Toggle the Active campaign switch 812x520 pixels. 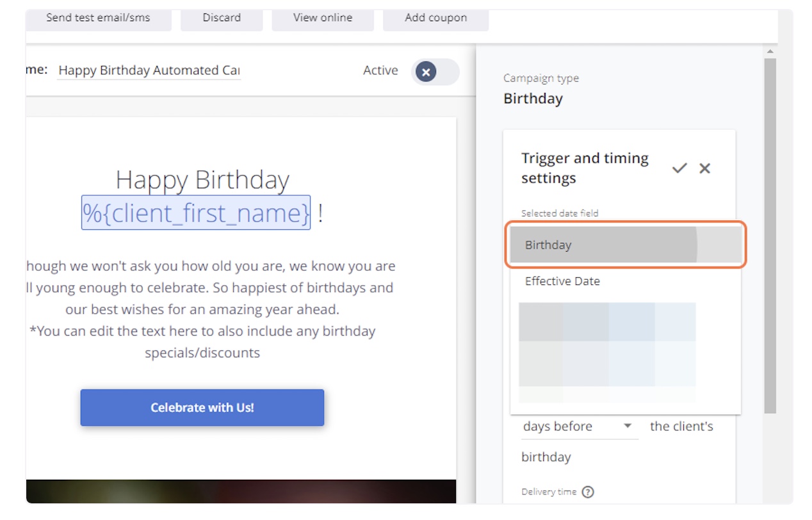(x=435, y=72)
